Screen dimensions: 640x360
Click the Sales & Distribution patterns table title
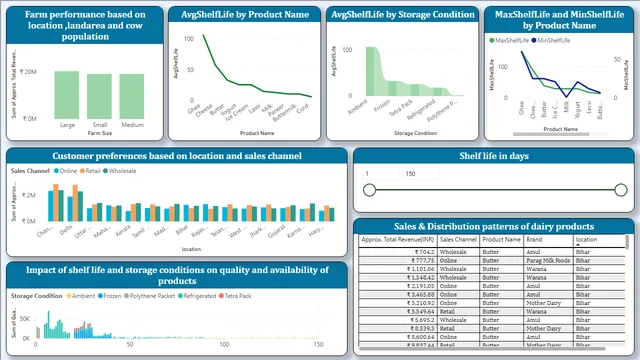click(494, 227)
